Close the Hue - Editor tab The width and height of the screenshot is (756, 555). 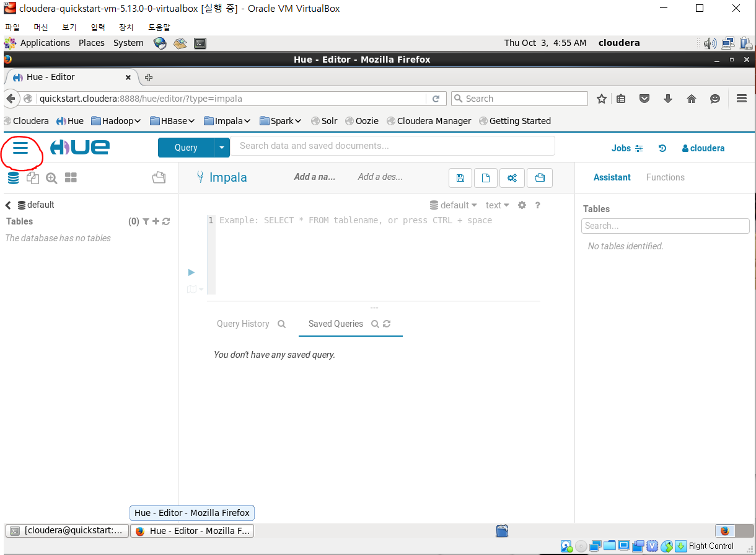click(128, 78)
